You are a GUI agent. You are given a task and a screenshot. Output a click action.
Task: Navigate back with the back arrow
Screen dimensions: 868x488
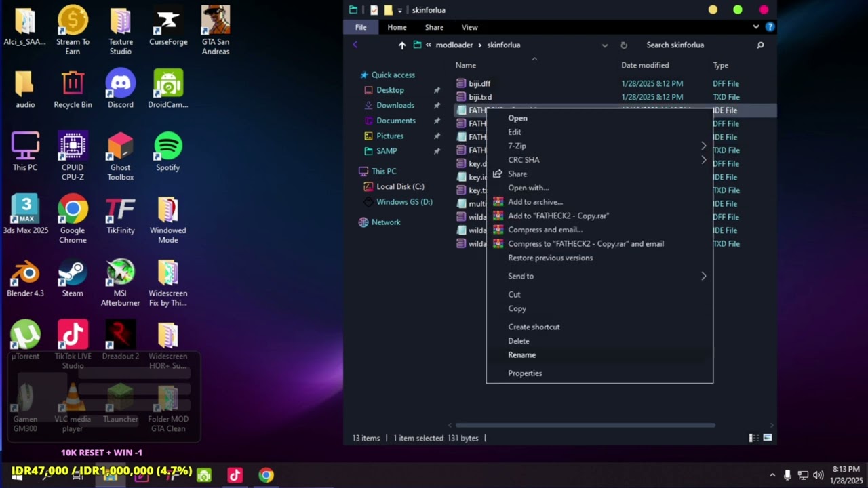[355, 45]
